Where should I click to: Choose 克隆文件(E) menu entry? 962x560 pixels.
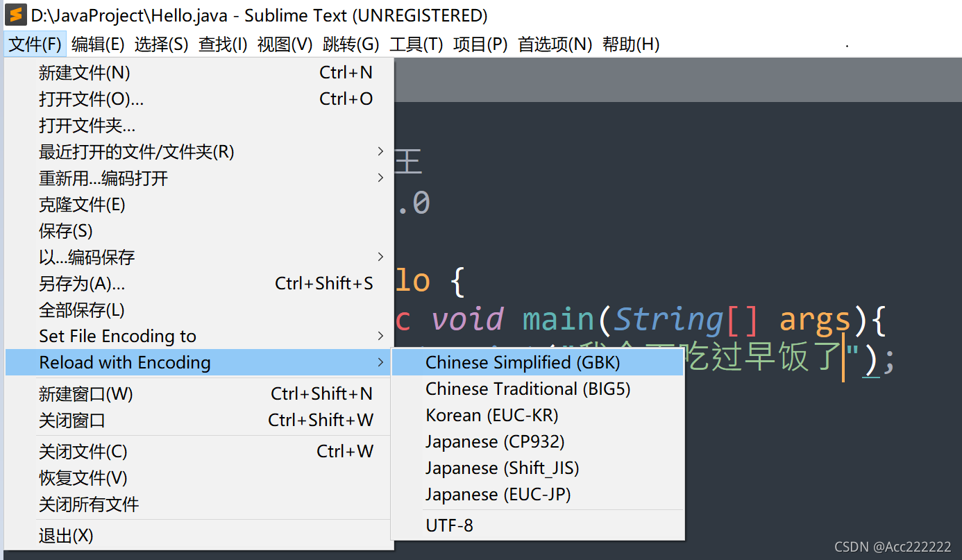point(199,205)
